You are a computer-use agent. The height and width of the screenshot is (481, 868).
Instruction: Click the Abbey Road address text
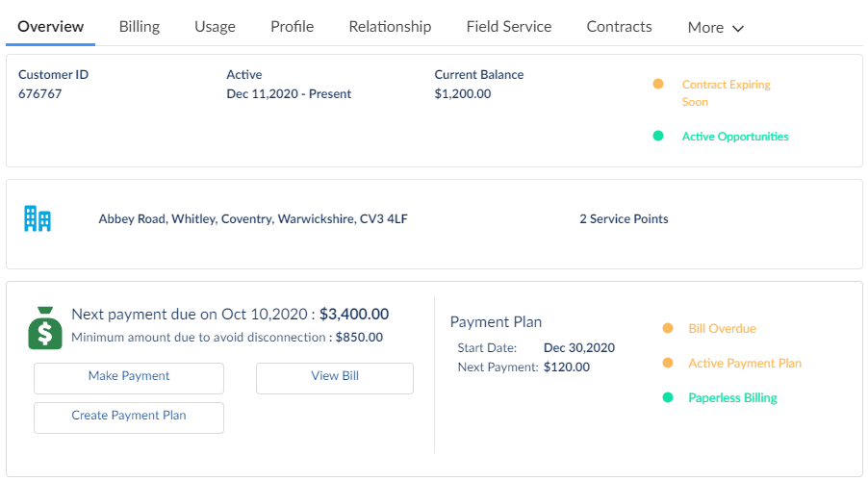click(x=253, y=218)
